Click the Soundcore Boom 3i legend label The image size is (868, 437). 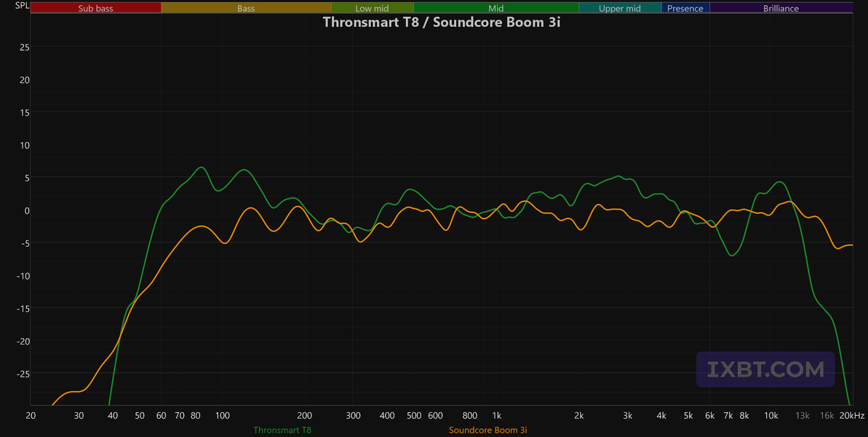(487, 430)
